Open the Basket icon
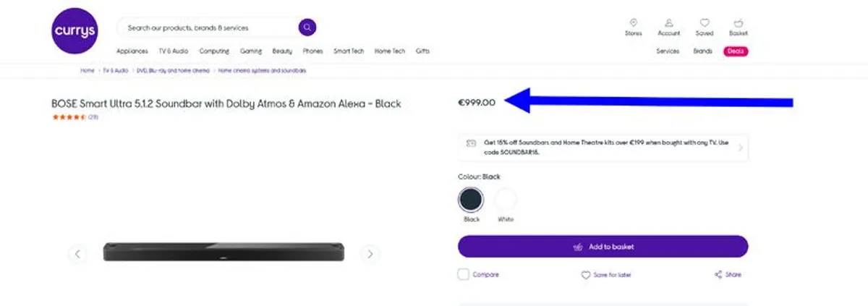The height and width of the screenshot is (306, 868). [738, 23]
